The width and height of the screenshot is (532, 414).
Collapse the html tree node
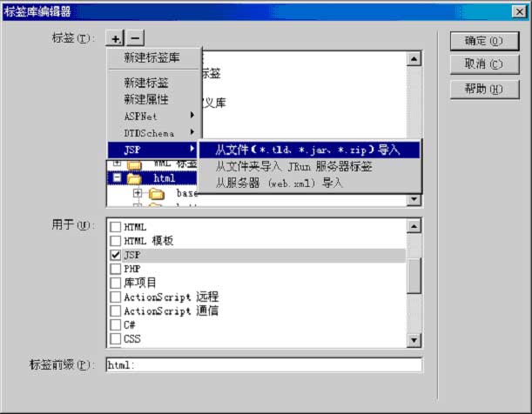click(117, 177)
